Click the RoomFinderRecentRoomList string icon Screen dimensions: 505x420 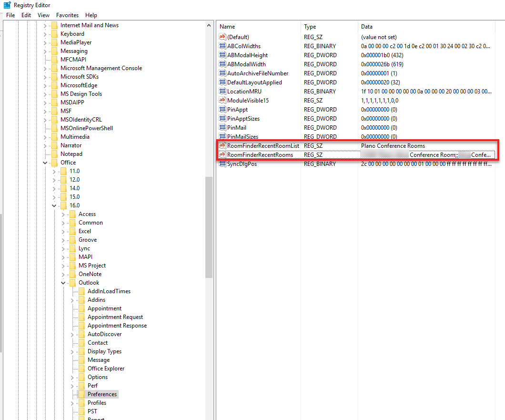[222, 145]
